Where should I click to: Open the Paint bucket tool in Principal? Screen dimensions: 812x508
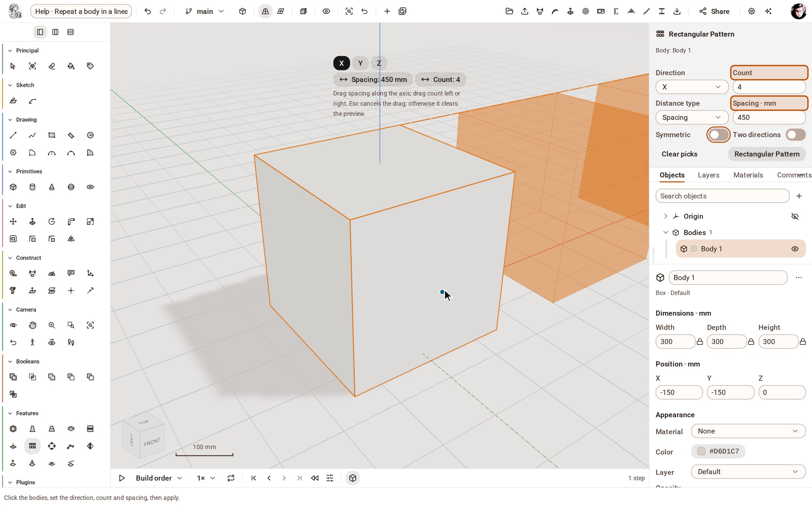(x=71, y=66)
